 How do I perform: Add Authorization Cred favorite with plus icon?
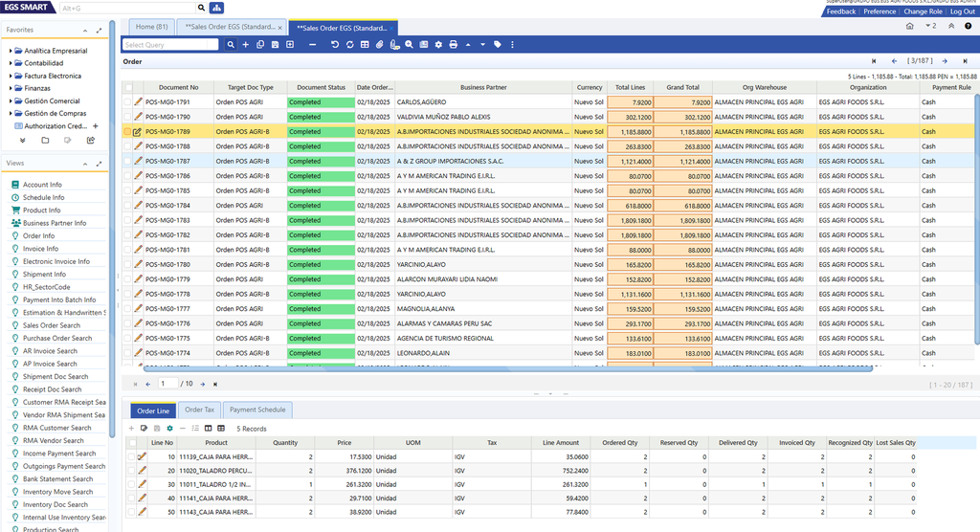click(x=96, y=126)
